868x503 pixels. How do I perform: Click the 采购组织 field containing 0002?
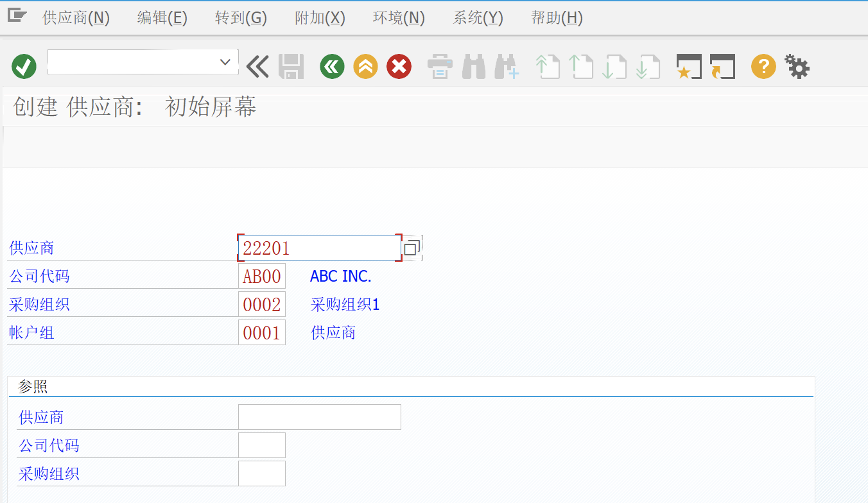tap(262, 305)
